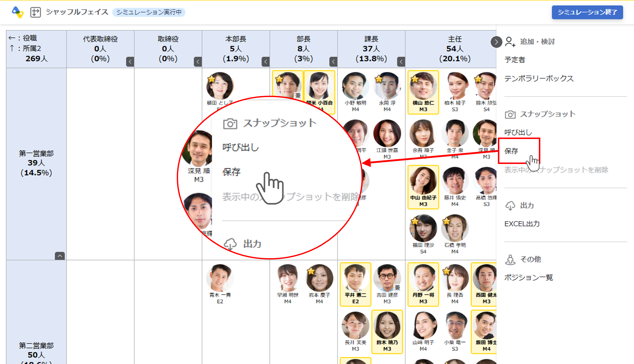The width and height of the screenshot is (634, 364).
Task: Click the スナップショット camera icon
Action: coord(510,115)
